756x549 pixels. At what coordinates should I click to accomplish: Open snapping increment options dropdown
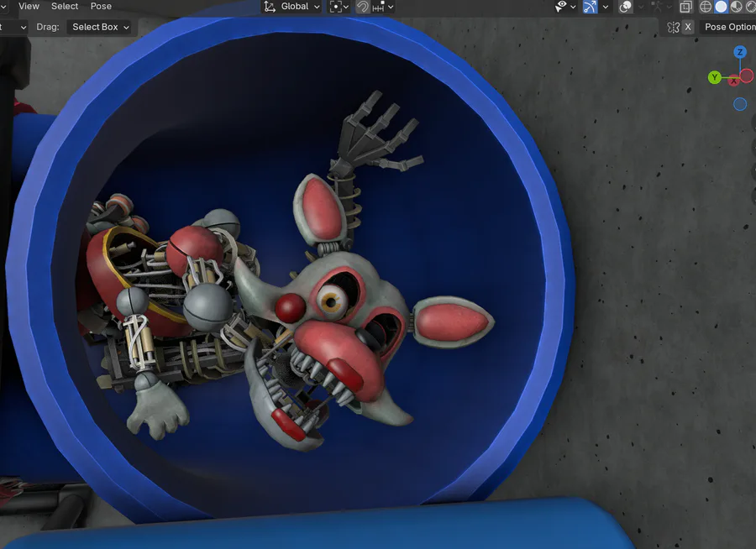pos(383,6)
